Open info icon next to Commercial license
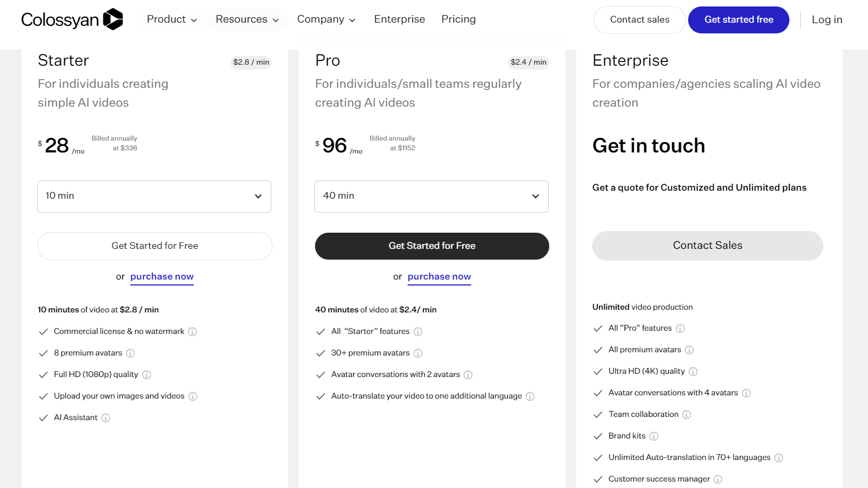 click(192, 332)
